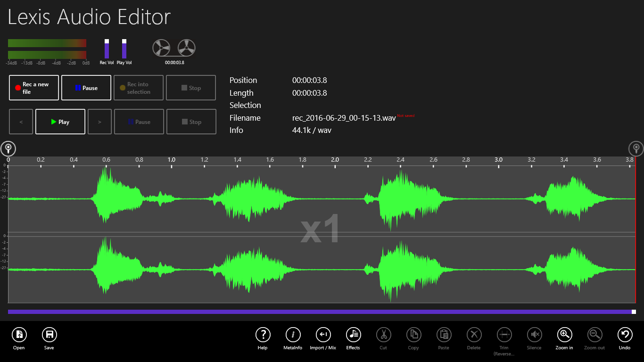Click the 2.4 mark on time ruler
The height and width of the screenshot is (362, 644).
400,160
